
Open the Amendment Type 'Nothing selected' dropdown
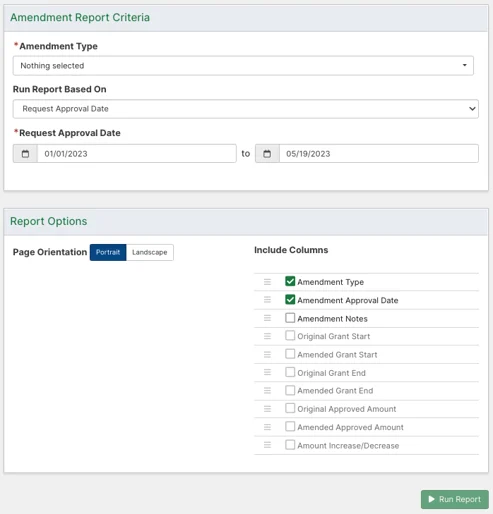coord(243,66)
